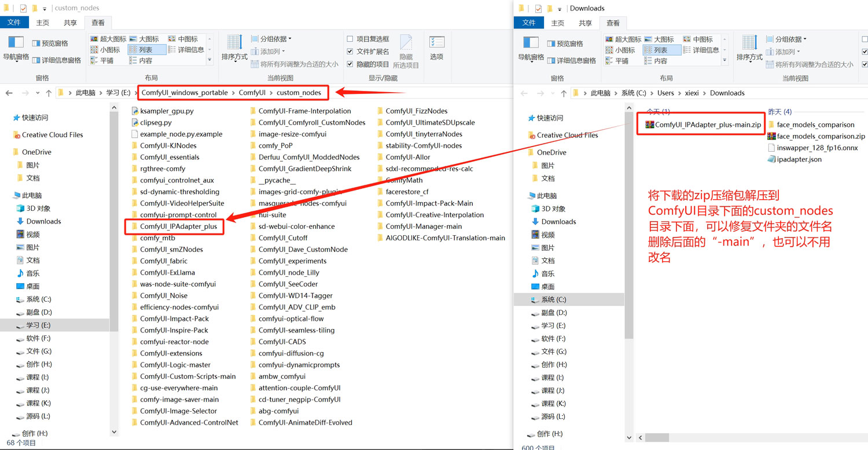Open 导航窗格 dropdown in Downloads window
Image resolution: width=868 pixels, height=450 pixels.
[531, 49]
